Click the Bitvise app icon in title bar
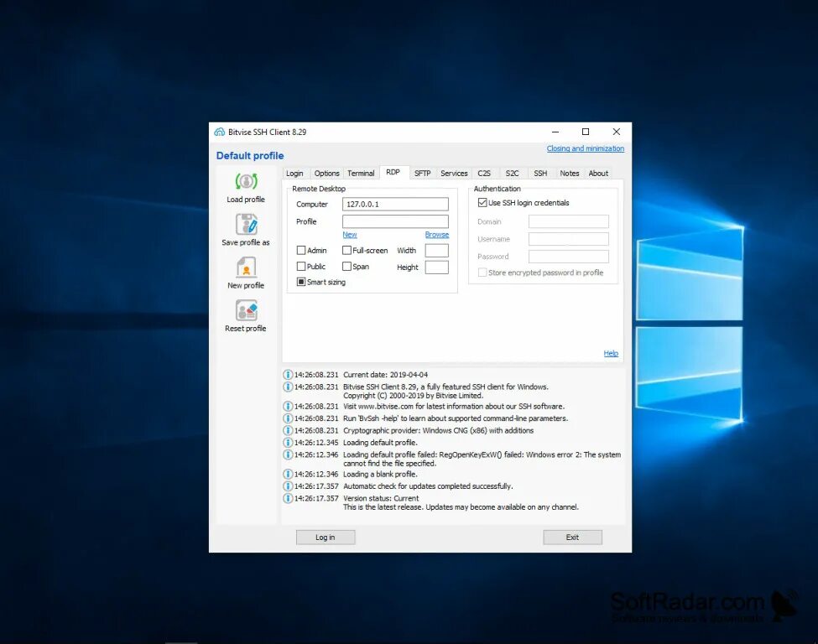The height and width of the screenshot is (644, 818). pos(220,132)
